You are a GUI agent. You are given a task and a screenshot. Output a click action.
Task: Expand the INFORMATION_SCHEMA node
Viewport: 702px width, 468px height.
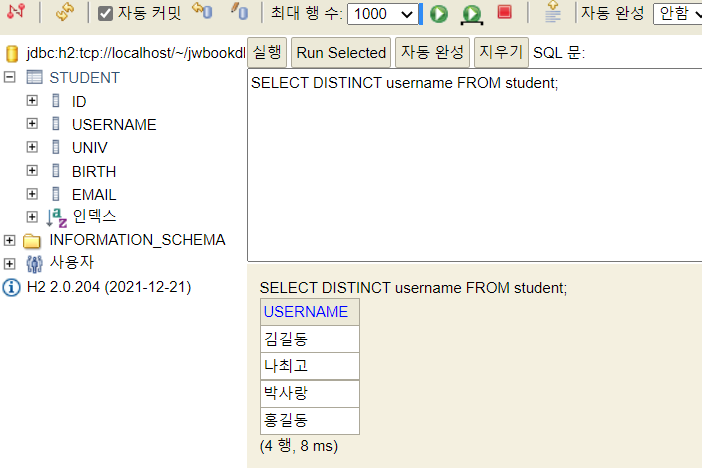[x=9, y=240]
